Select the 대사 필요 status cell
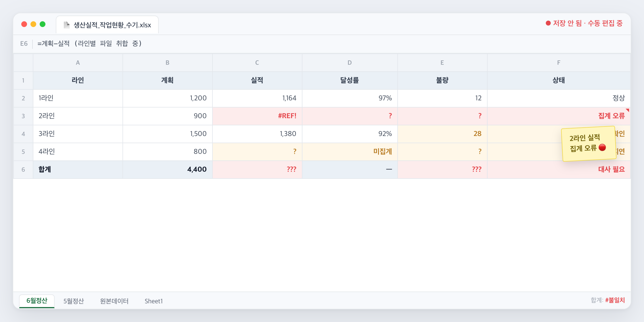This screenshot has width=644, height=322. point(559,170)
